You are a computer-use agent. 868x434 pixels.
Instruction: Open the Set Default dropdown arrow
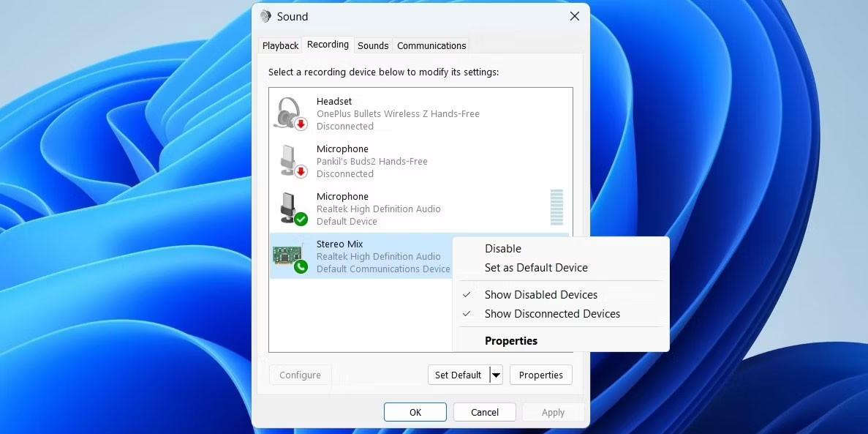496,374
